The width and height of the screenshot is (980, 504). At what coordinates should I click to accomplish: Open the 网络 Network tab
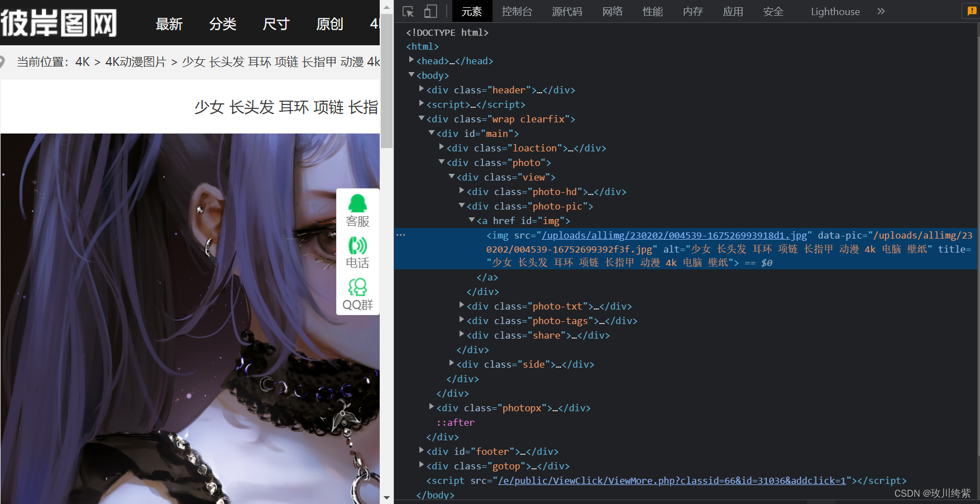(613, 11)
